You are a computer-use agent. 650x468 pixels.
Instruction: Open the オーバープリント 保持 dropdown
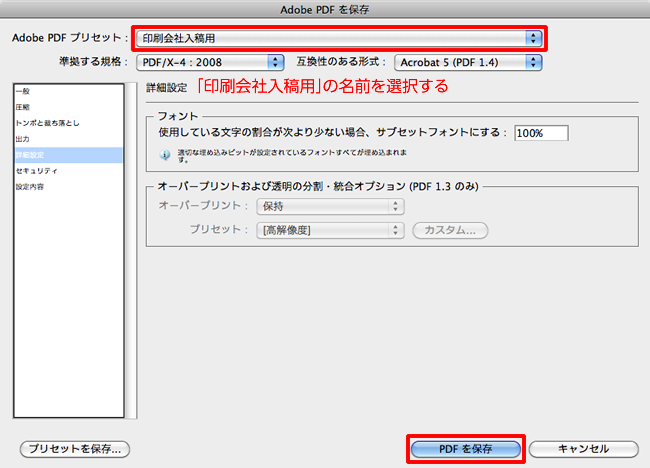point(330,206)
